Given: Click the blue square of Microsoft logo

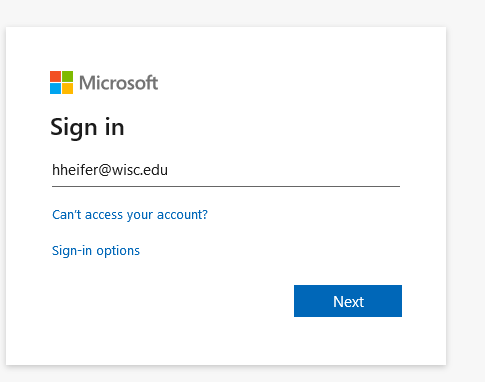Looking at the screenshot, I should [55, 88].
